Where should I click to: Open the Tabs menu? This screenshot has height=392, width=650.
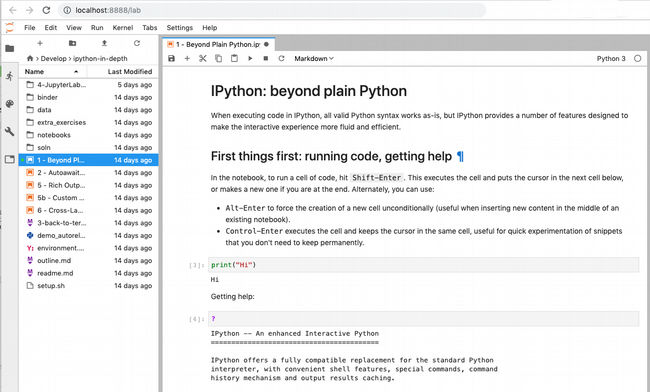pyautogui.click(x=150, y=28)
